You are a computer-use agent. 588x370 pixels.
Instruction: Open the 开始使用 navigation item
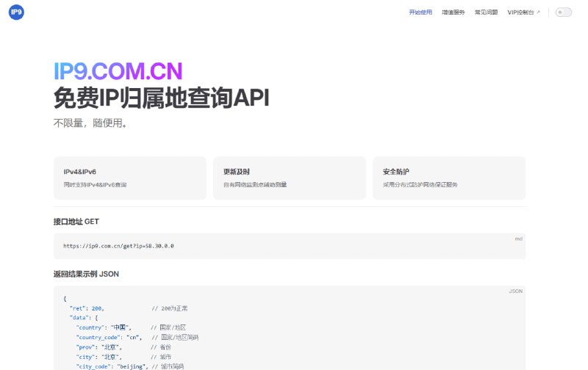[x=420, y=12]
